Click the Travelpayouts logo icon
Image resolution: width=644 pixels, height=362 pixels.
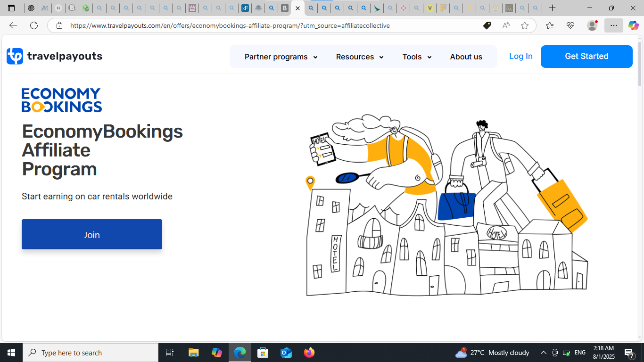[15, 56]
